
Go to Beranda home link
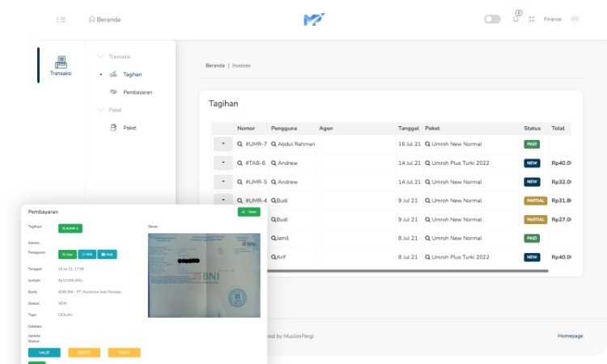[x=104, y=19]
